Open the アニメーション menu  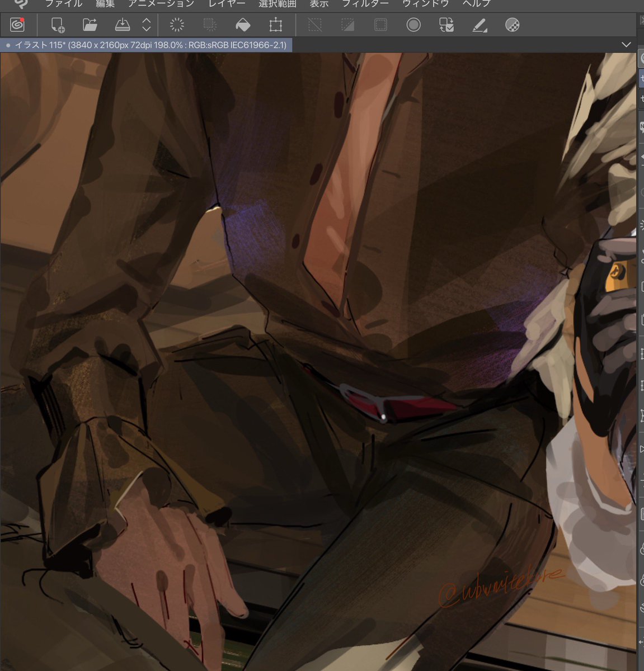pyautogui.click(x=161, y=3)
